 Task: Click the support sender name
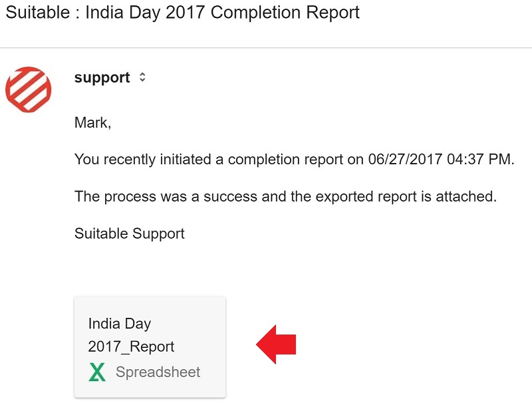(102, 78)
